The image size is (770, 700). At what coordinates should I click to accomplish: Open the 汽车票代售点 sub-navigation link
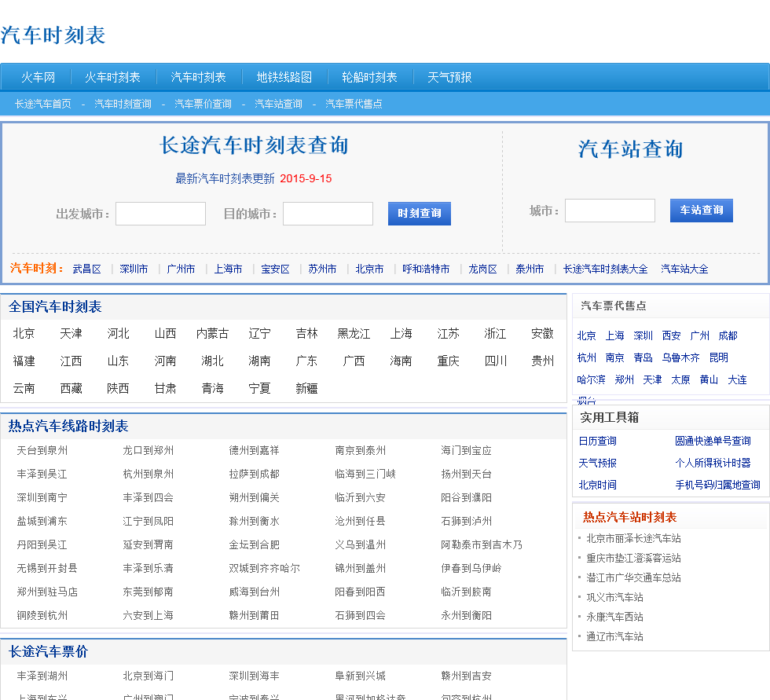point(354,104)
